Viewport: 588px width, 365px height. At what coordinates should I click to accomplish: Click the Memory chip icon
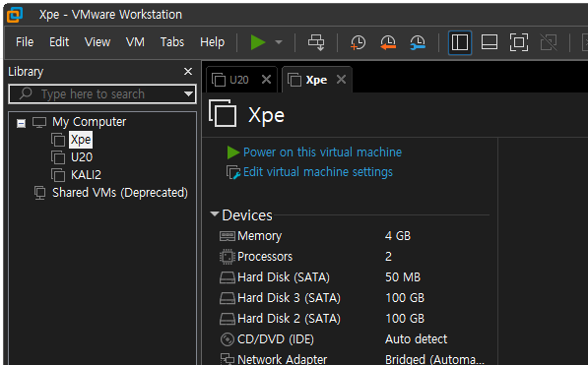coord(228,236)
